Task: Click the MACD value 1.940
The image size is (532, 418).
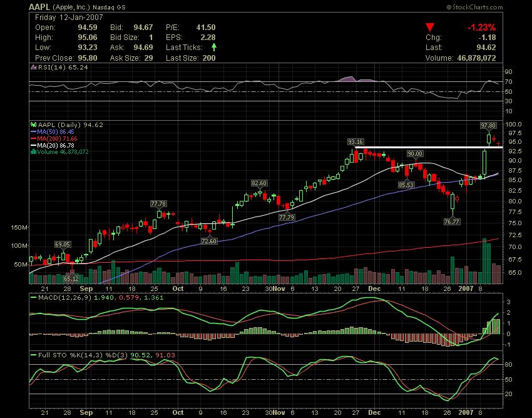Action: 103,298
